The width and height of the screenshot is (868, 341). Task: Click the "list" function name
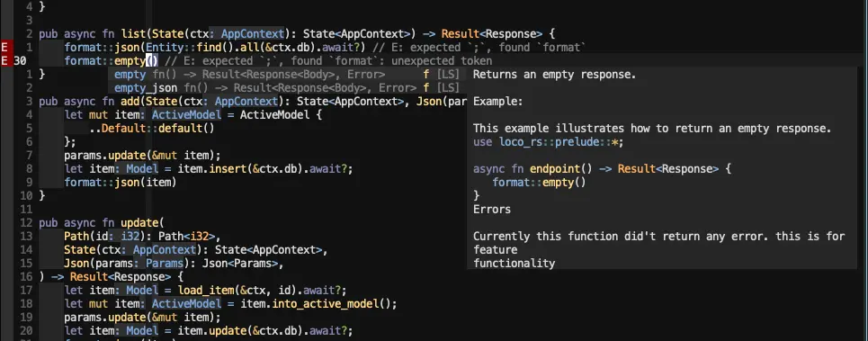133,34
